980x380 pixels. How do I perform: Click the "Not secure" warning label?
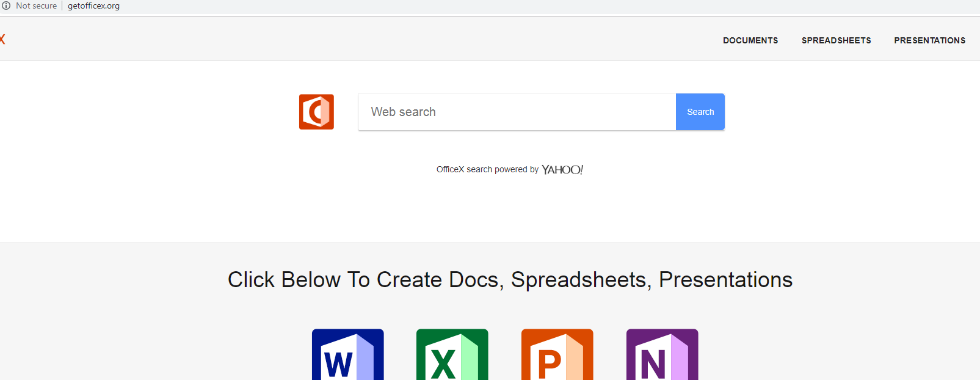click(36, 5)
